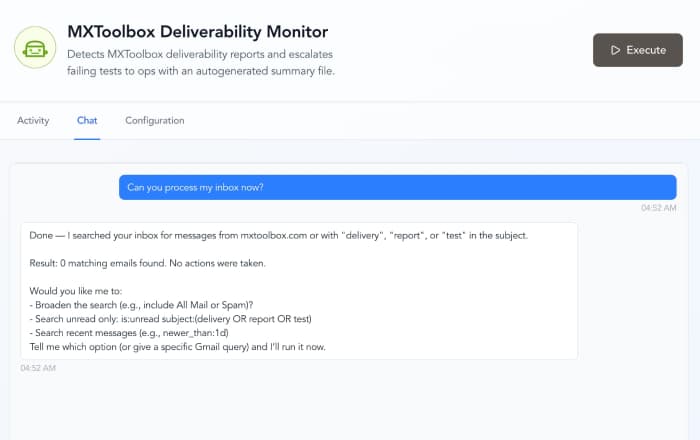Open the Configuration tab
This screenshot has height=440, width=700.
point(154,121)
